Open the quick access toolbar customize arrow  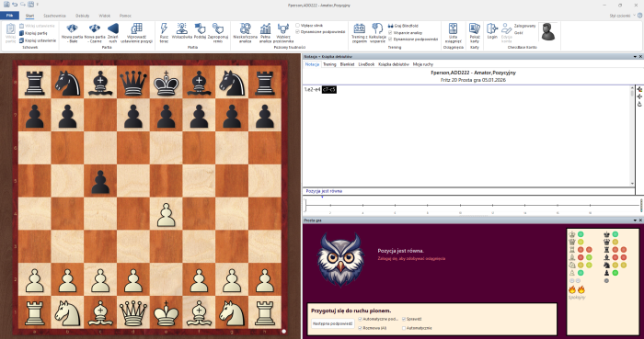coord(38,5)
